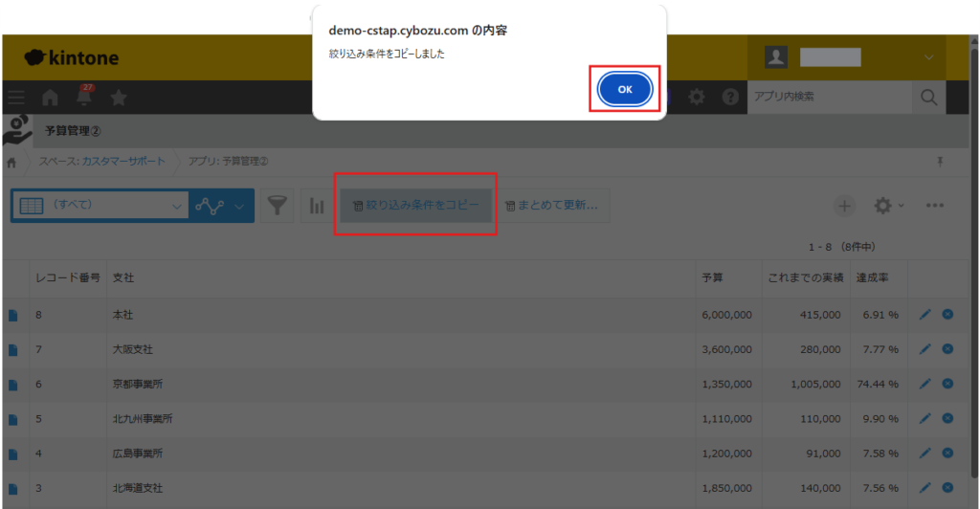Click the user profile avatar icon

tap(775, 57)
